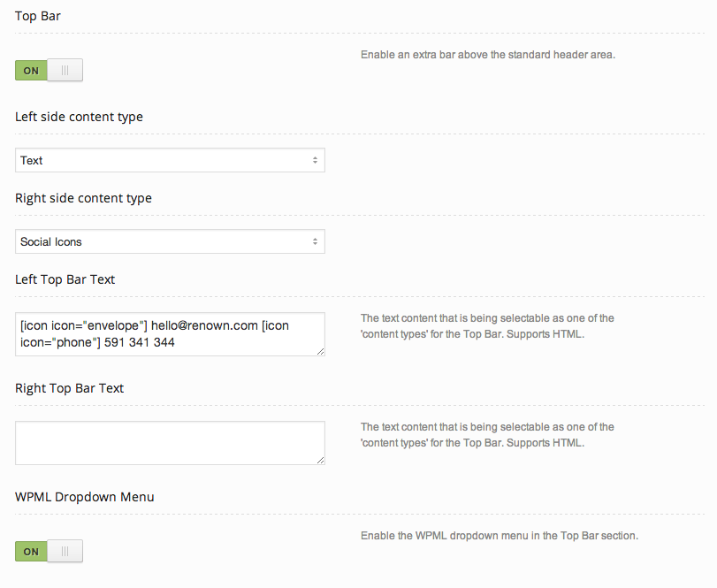Click the WPML Dropdown Menu heading

coord(85,497)
